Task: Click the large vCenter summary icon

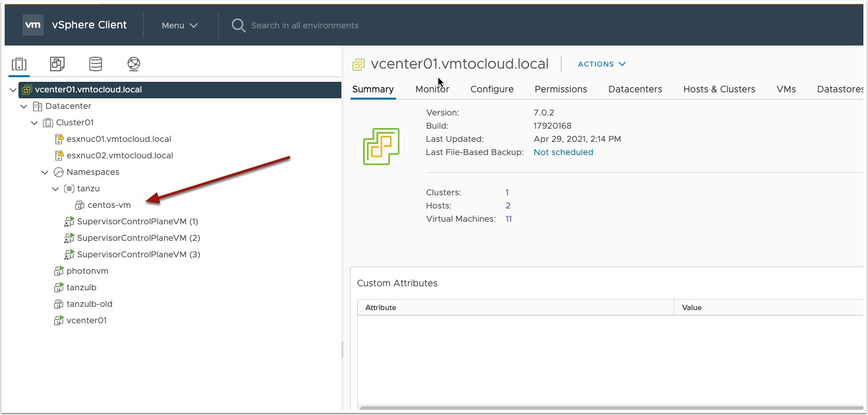Action: point(381,146)
